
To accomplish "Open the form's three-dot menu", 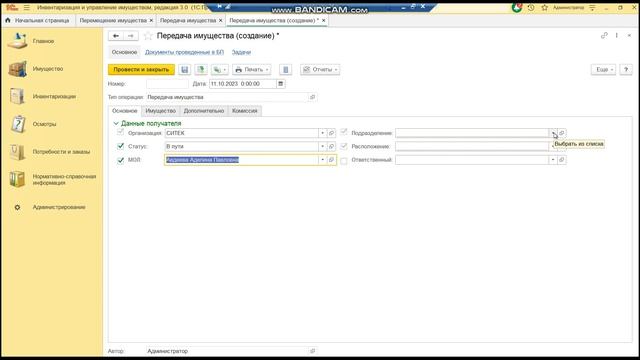I will [617, 36].
